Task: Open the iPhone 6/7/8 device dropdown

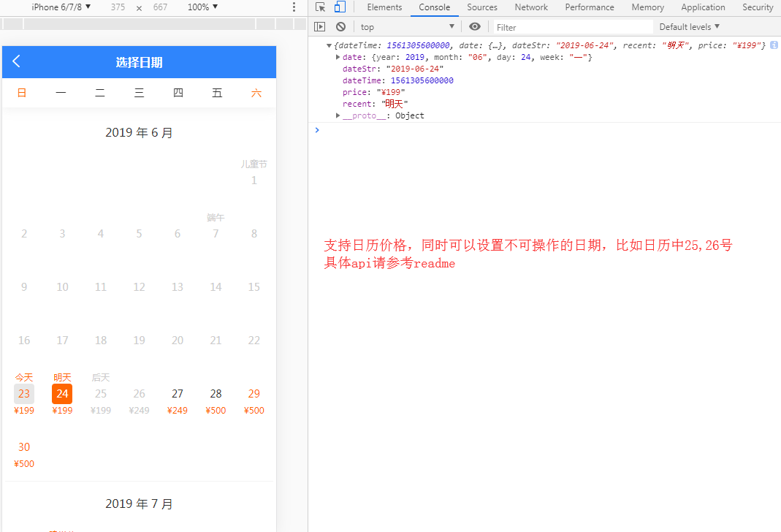Action: pyautogui.click(x=61, y=7)
